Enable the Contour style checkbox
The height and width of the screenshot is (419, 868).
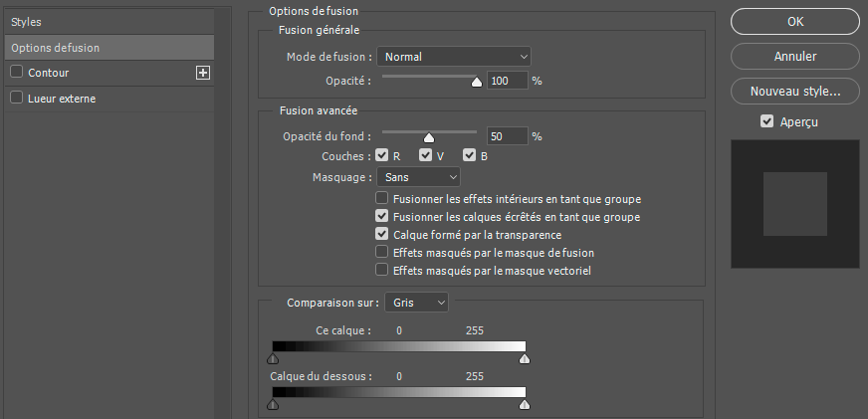(16, 73)
